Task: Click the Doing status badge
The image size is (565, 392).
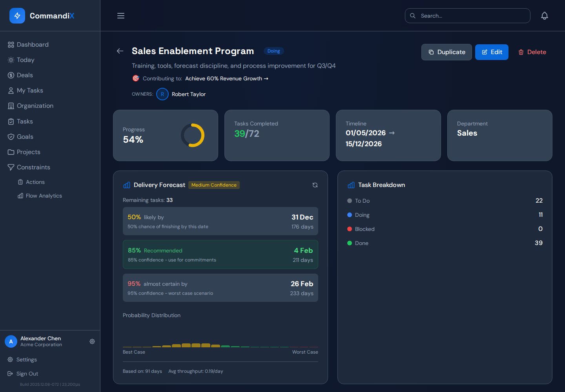Action: point(273,51)
